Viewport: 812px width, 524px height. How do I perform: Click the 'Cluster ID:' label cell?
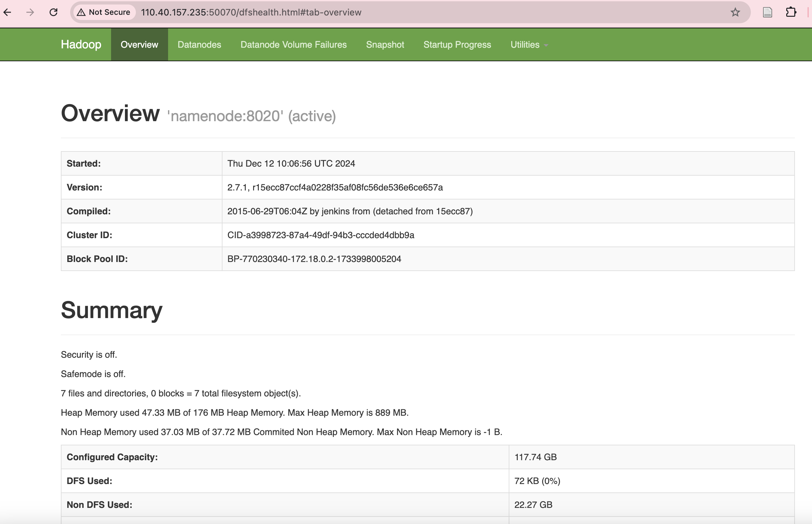coord(141,235)
